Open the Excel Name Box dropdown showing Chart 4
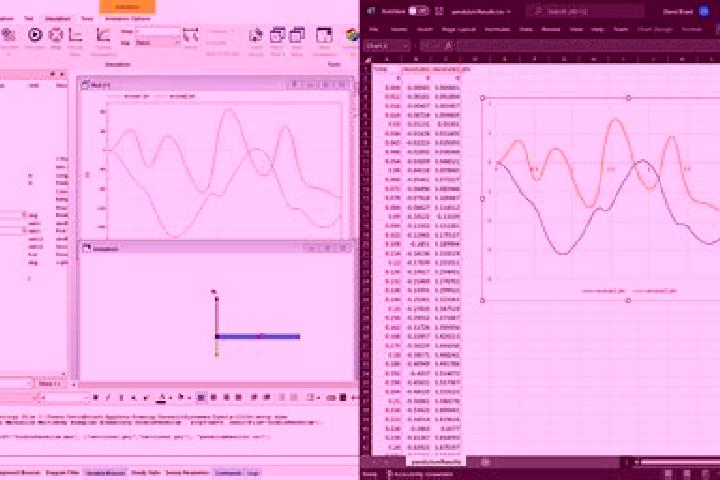 click(405, 46)
